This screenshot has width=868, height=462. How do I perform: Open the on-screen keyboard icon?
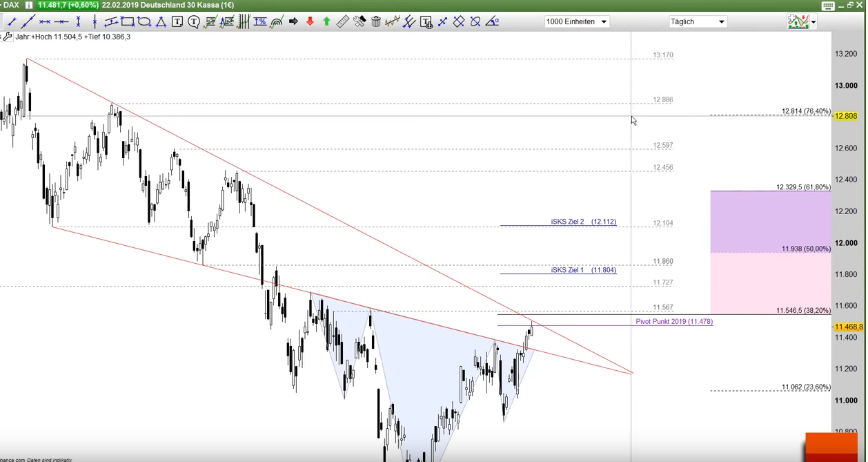click(x=827, y=6)
